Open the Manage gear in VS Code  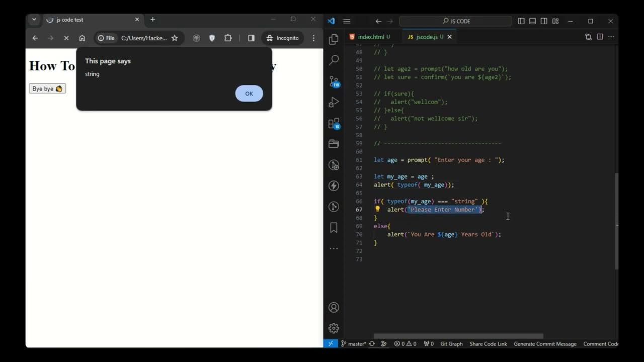pos(334,328)
